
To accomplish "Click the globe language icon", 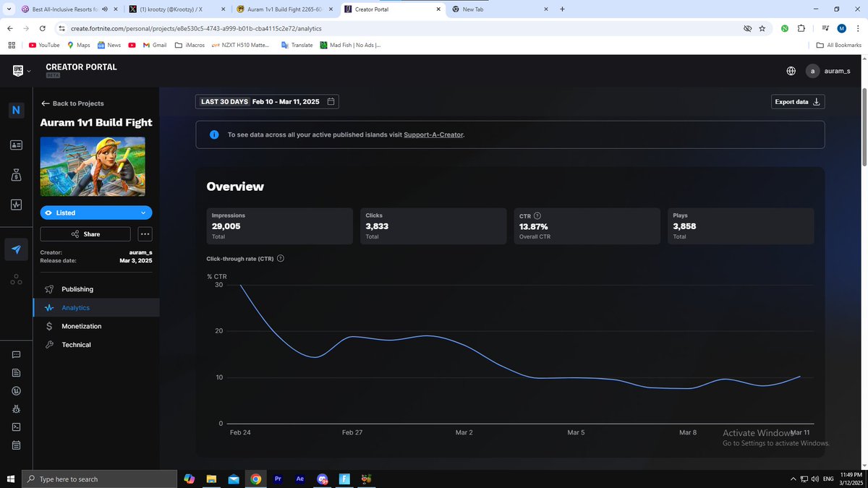I will pos(791,71).
